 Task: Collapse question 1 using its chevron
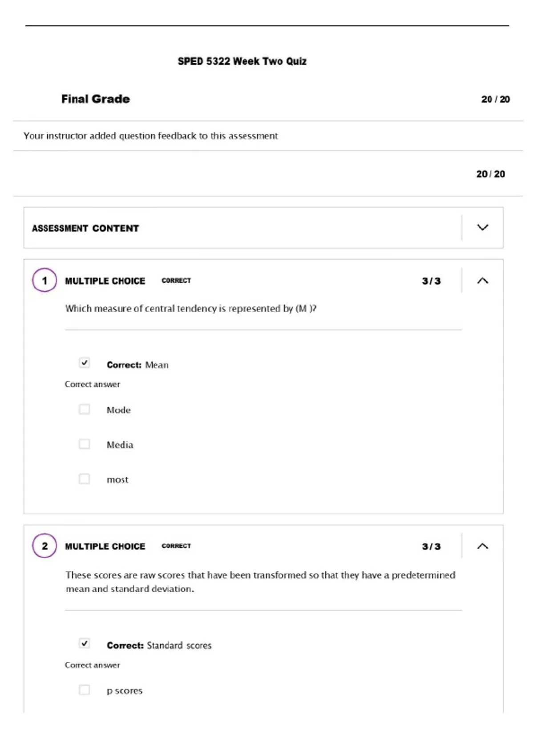(482, 281)
